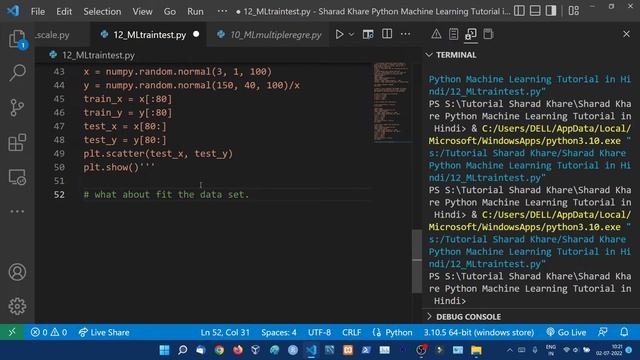This screenshot has height=360, width=640.
Task: Open the Explorer view in activity bar
Action: [x=17, y=39]
